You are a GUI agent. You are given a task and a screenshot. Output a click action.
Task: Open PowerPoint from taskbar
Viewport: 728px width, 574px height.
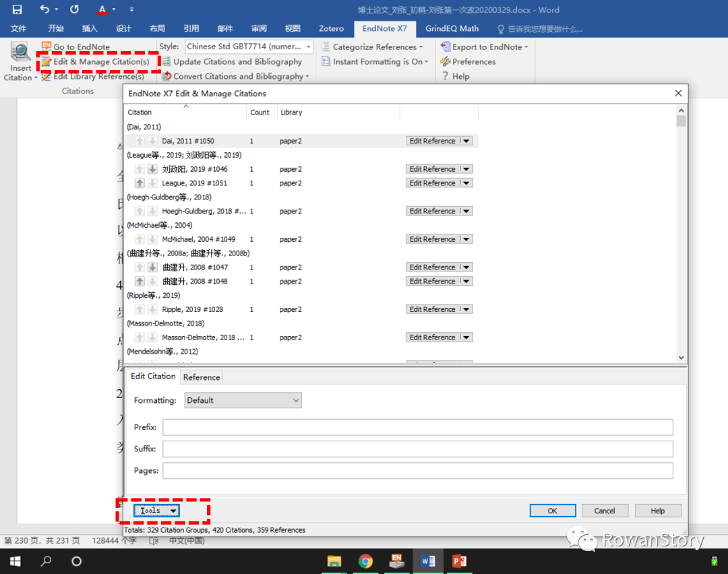[459, 561]
